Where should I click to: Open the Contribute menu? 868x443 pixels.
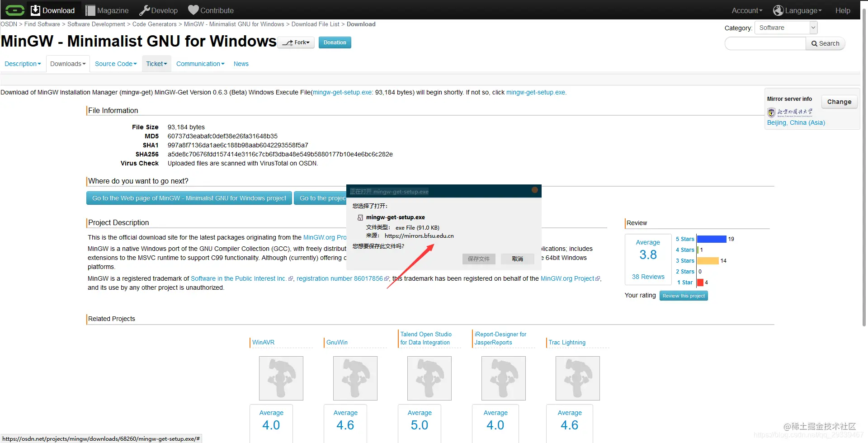(x=211, y=10)
